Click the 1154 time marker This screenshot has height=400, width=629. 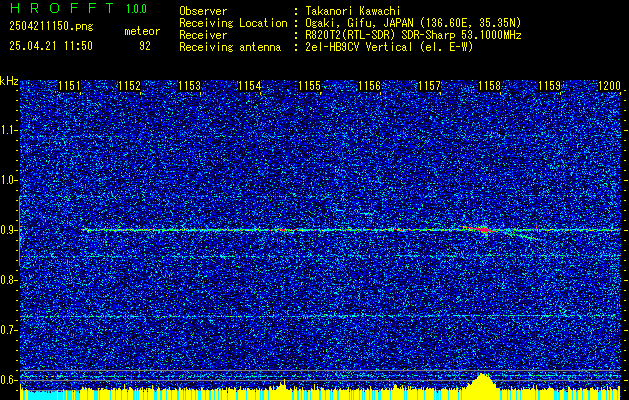click(x=250, y=86)
